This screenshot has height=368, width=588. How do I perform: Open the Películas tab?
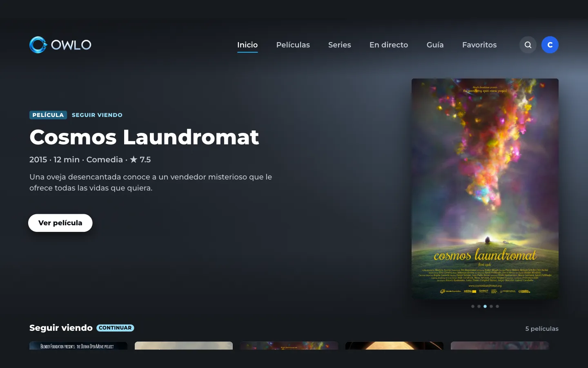click(x=293, y=45)
